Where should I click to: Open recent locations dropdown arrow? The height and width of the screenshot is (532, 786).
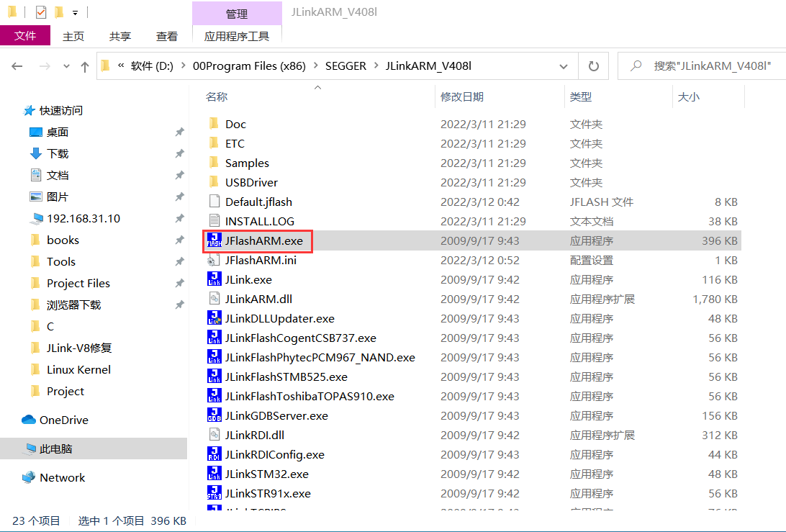(x=66, y=66)
